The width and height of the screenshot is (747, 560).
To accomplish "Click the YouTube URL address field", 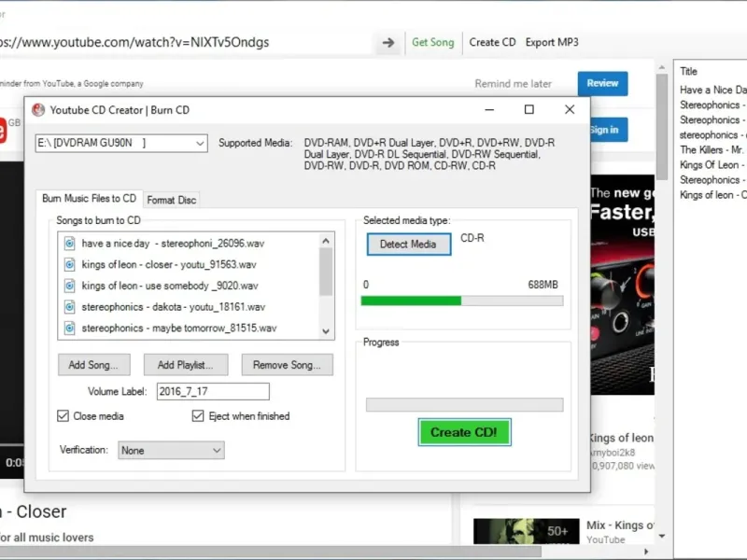I will (x=186, y=42).
